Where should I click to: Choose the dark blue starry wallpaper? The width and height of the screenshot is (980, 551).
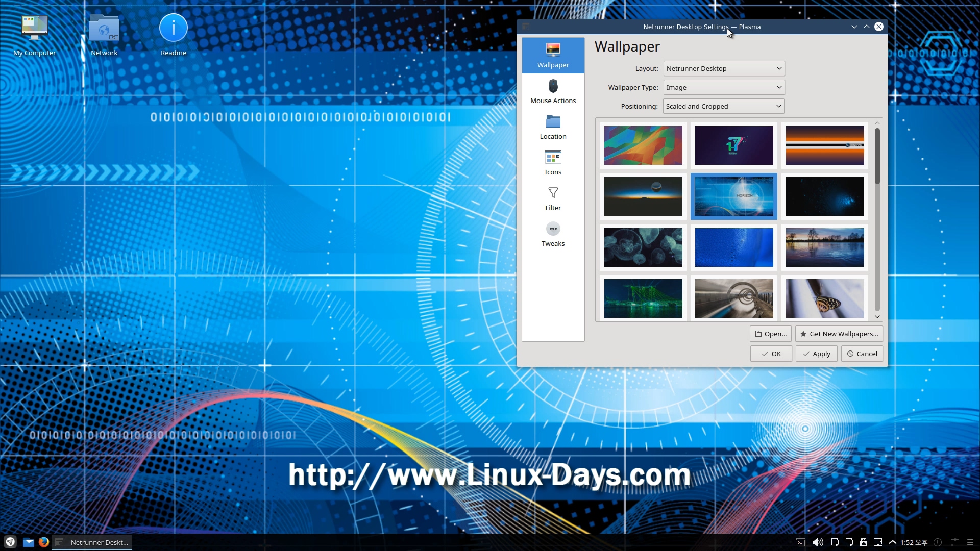824,196
